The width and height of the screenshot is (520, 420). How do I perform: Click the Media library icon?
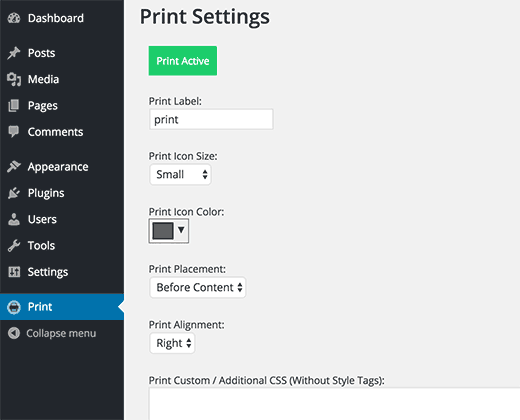14,79
